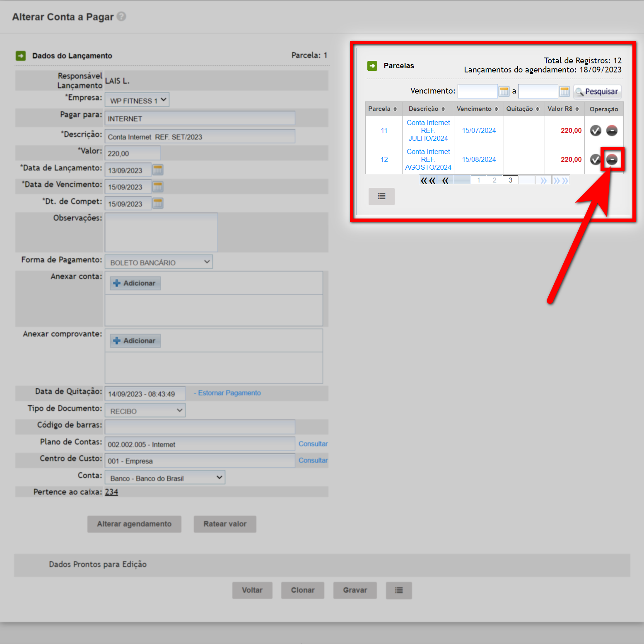Click list icon below Parcelas table

pyautogui.click(x=381, y=197)
